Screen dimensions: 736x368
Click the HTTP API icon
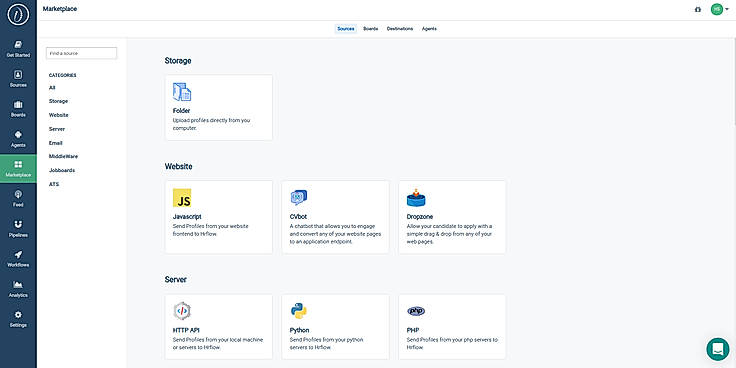tap(182, 311)
